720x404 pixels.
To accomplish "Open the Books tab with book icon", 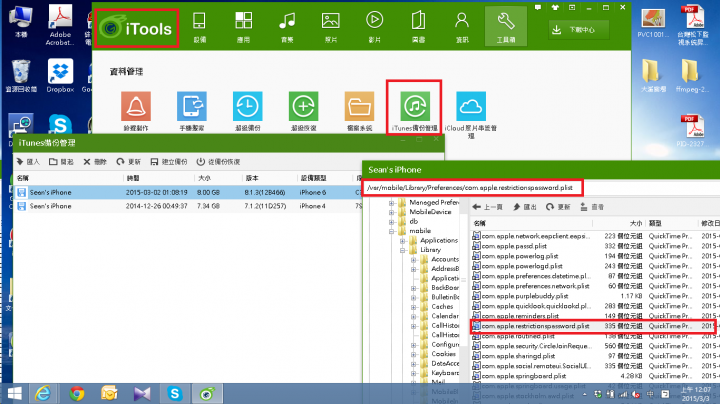I will (418, 27).
